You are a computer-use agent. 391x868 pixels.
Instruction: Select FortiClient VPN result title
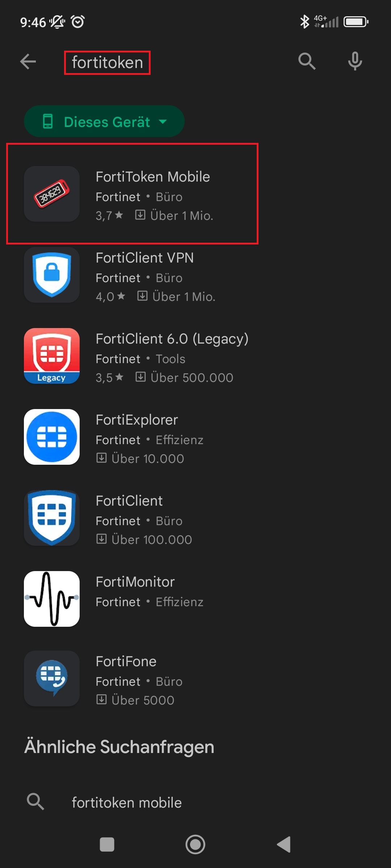click(x=144, y=258)
